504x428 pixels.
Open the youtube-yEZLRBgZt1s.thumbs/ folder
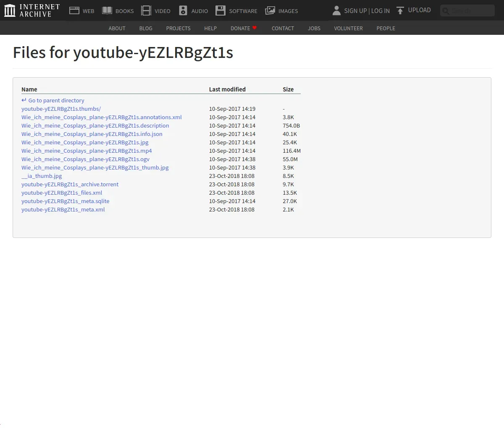[61, 109]
